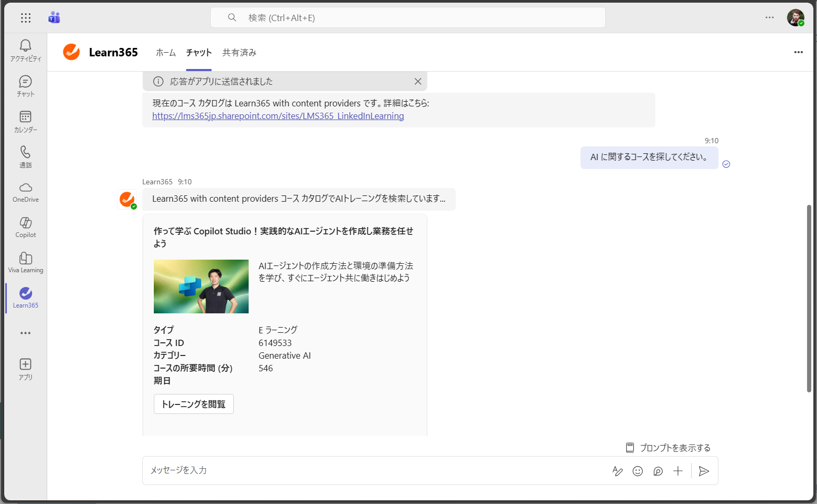Focus the 検索 search box
This screenshot has width=817, height=504.
(x=408, y=17)
